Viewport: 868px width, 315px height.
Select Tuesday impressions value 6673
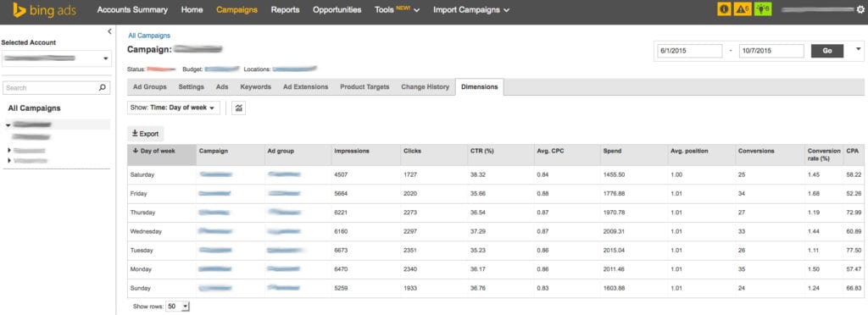[341, 251]
